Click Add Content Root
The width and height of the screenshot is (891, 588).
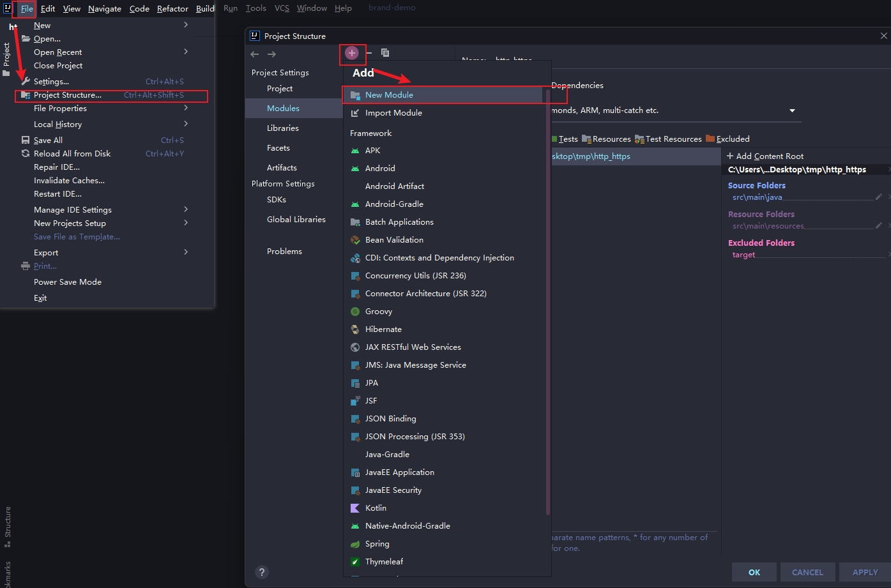pos(765,156)
